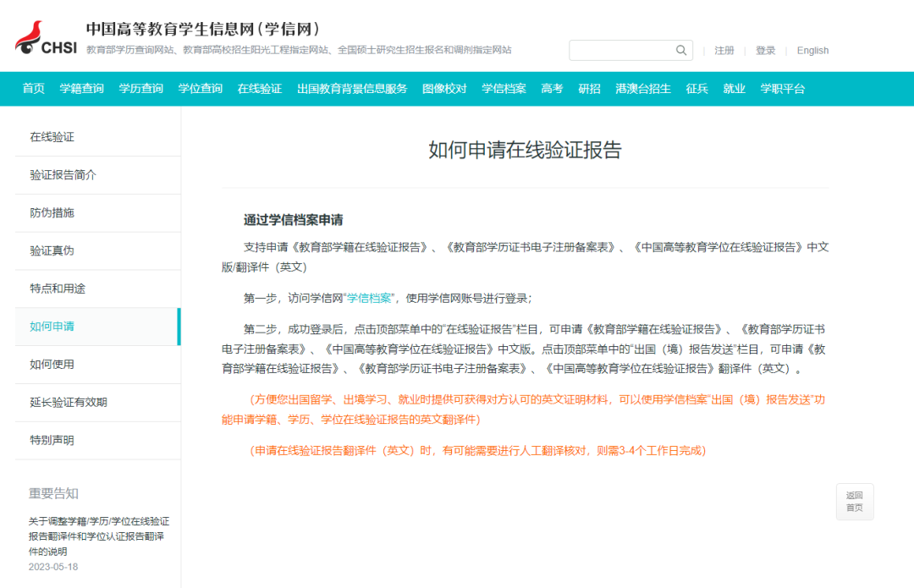This screenshot has width=914, height=588.
Task: Open the notice 关于调整学籍/学历/学位在线验证报告翻译件
Action: pyautogui.click(x=98, y=536)
